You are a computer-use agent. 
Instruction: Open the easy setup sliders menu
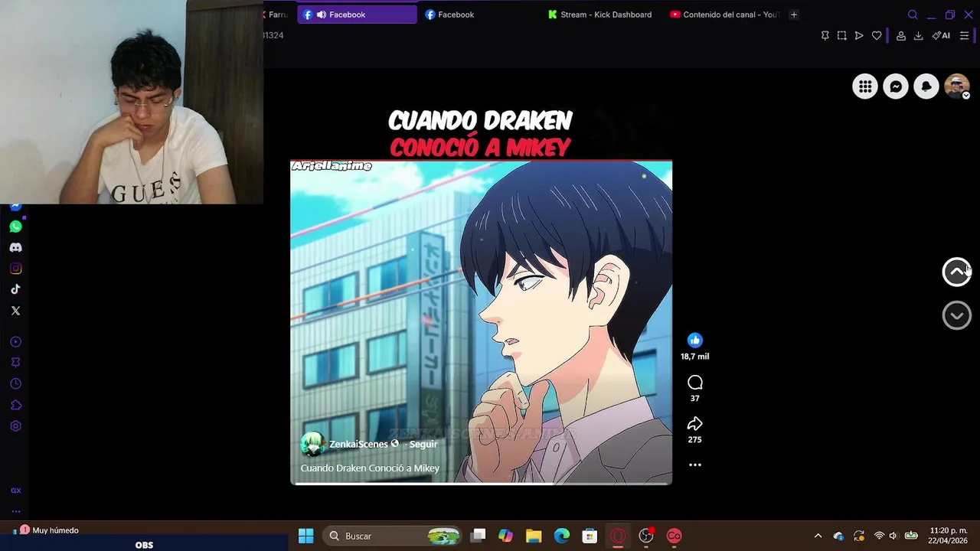[x=964, y=36]
